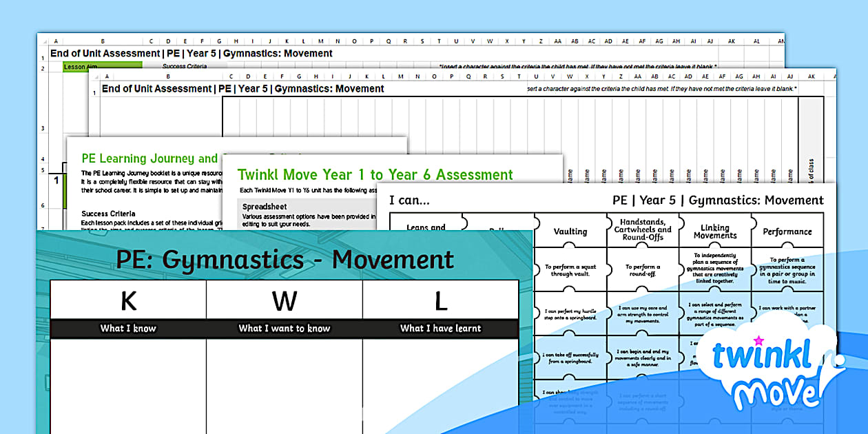Select the 'What I have learnt' heading
This screenshot has width=868, height=434.
click(441, 329)
